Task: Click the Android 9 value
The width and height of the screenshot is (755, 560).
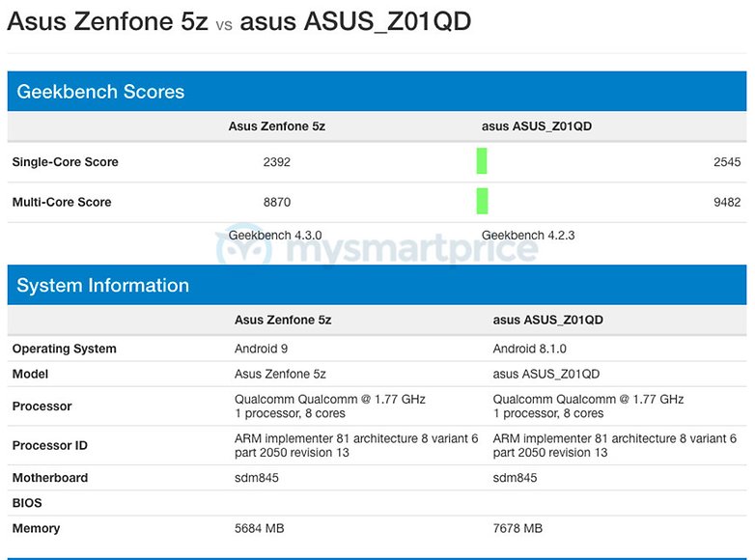Action: tap(261, 349)
